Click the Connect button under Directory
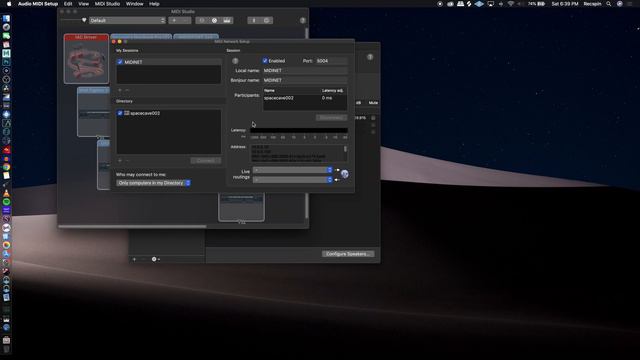This screenshot has height=360, width=640. point(206,161)
